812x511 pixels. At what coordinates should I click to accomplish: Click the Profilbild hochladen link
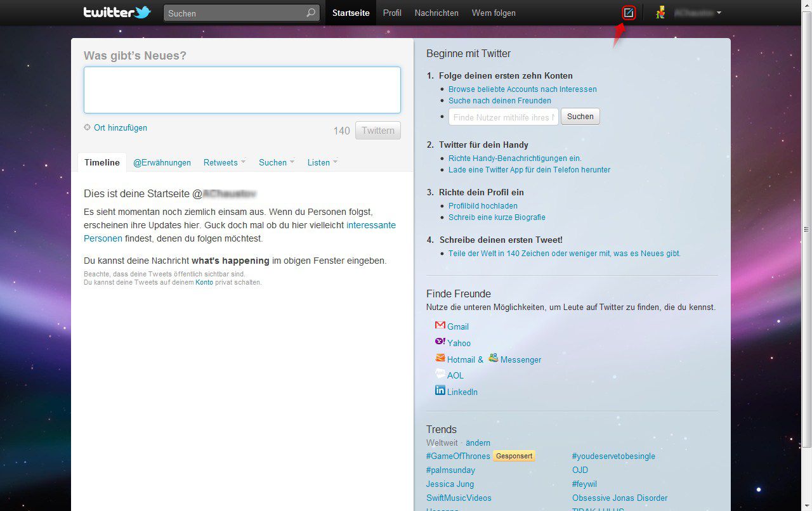483,206
